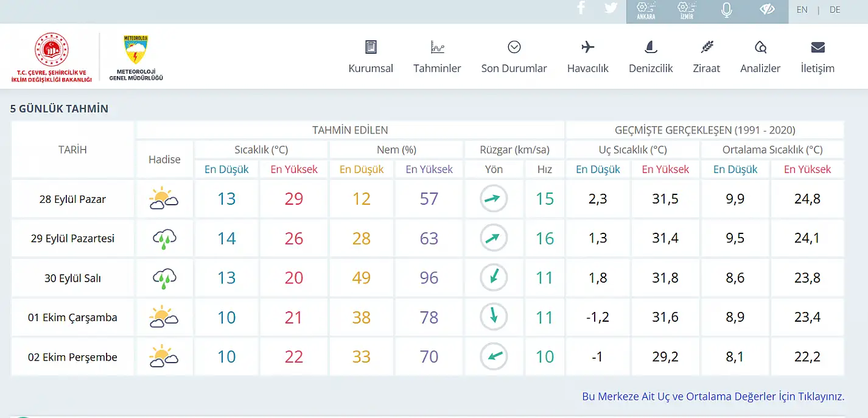Click the Analizler magnifier icon
Image resolution: width=868 pixels, height=418 pixels.
tap(760, 48)
